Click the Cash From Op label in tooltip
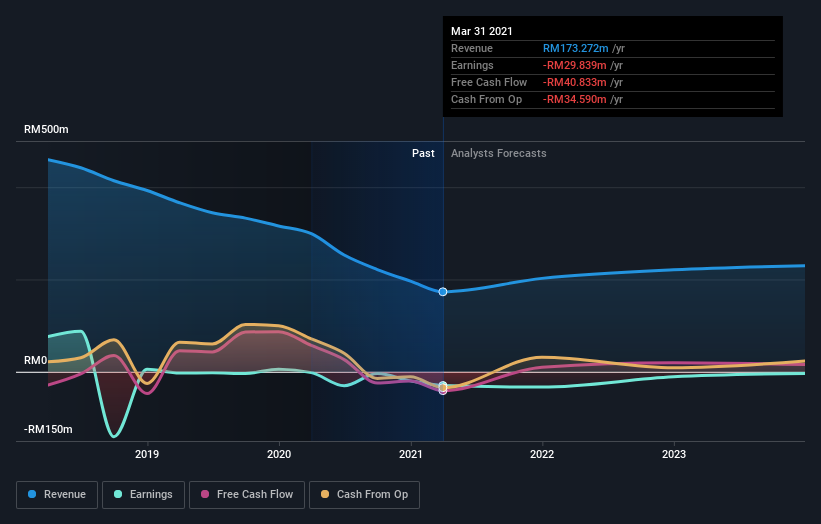The width and height of the screenshot is (821, 524). [x=486, y=99]
